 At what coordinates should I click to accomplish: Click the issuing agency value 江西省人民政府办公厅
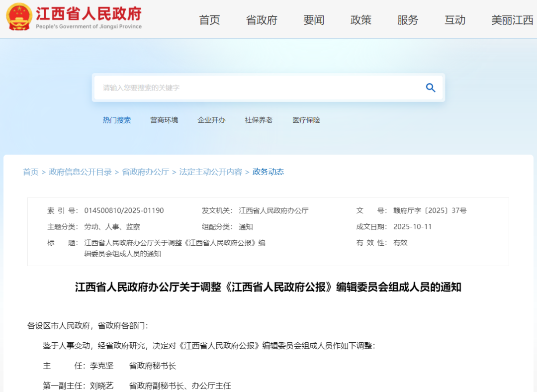[x=273, y=210]
